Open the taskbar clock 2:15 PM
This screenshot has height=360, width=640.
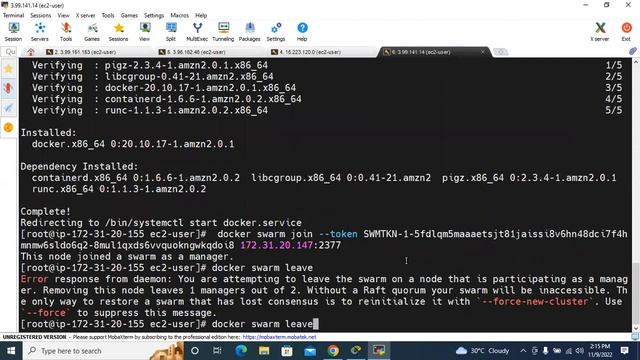point(600,351)
